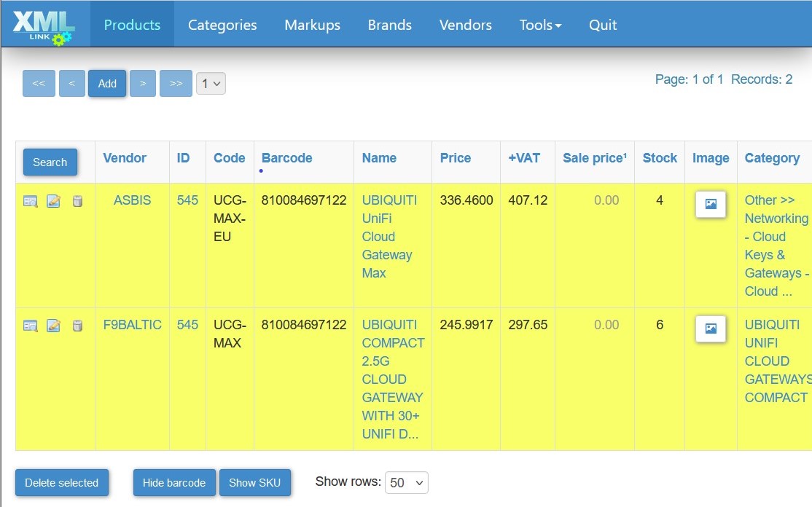Sort by Price column

point(455,158)
